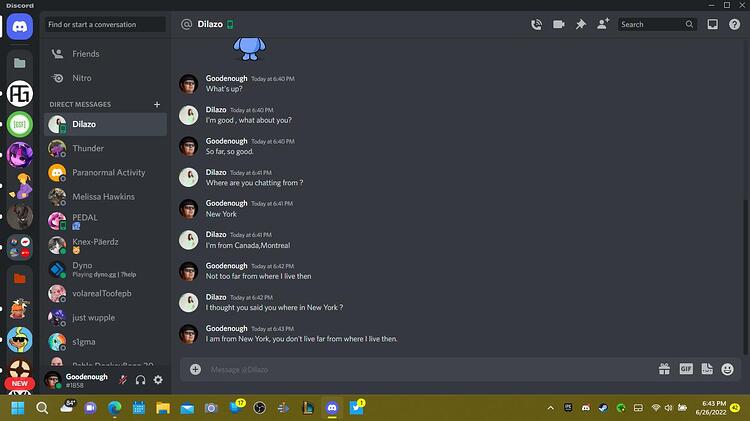The height and width of the screenshot is (421, 750).
Task: Open the Inbox icon
Action: (x=712, y=24)
